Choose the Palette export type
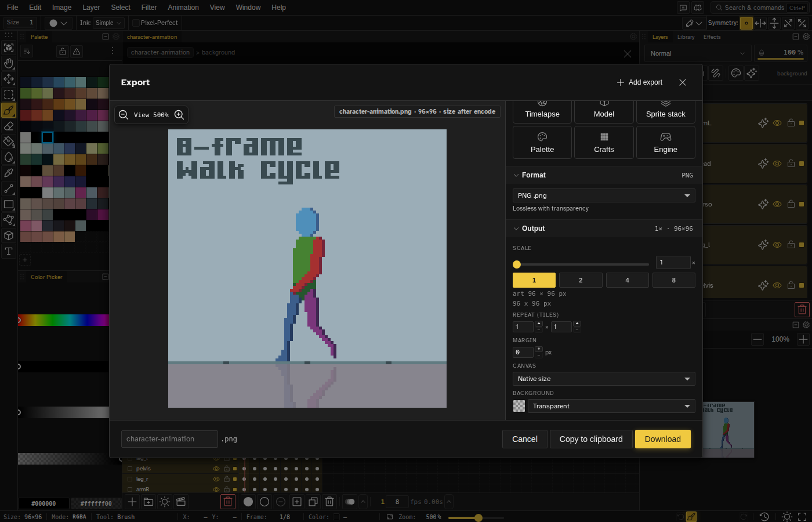 (x=542, y=143)
